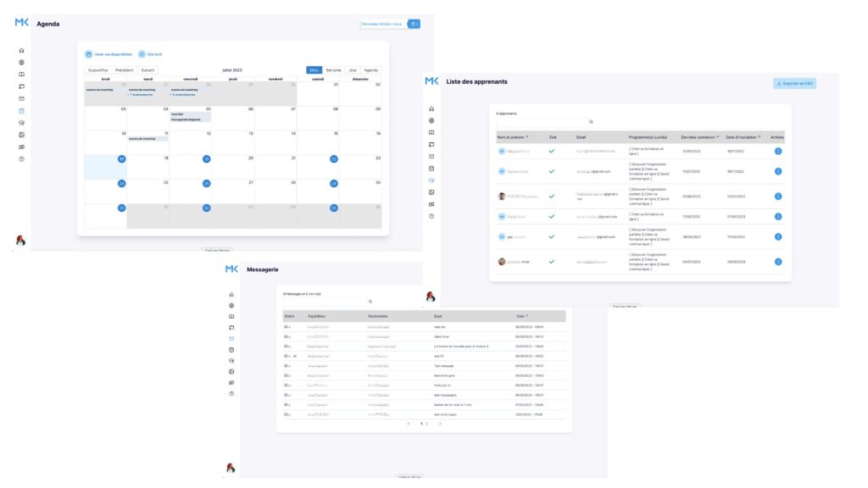This screenshot has height=488, width=868.
Task: Select highlighted calendar icon in Agenda sidebar
Action: click(x=21, y=111)
